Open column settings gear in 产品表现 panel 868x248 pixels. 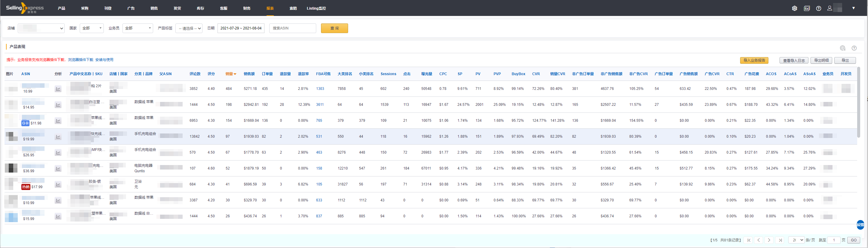point(842,48)
